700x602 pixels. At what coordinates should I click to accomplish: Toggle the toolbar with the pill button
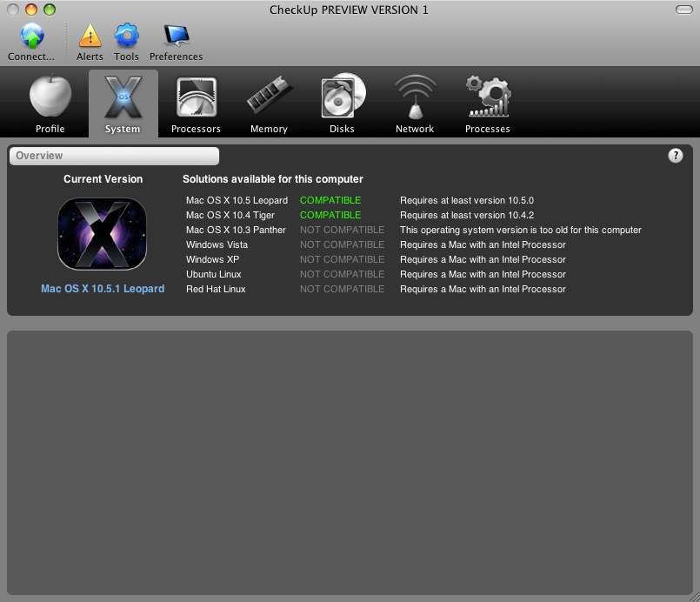pyautogui.click(x=684, y=10)
